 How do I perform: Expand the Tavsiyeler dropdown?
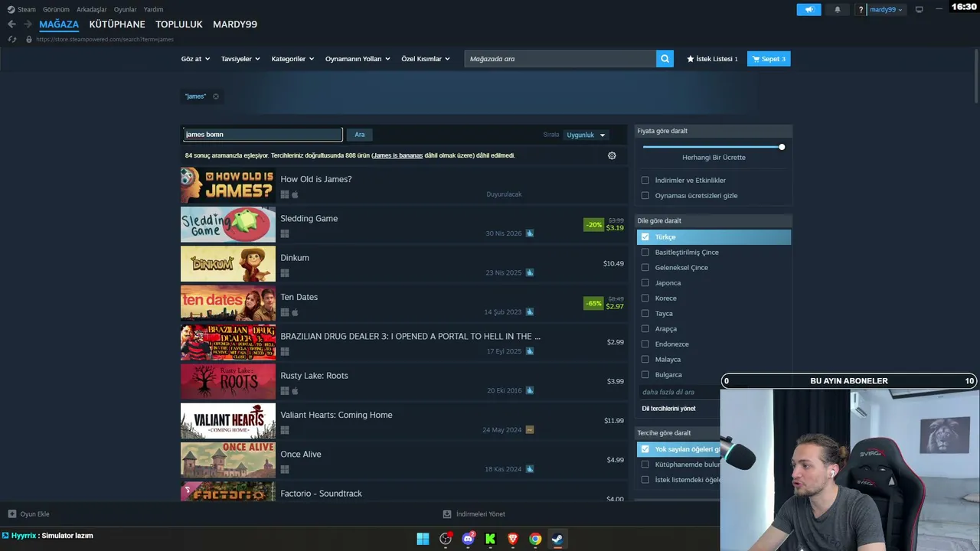tap(240, 59)
